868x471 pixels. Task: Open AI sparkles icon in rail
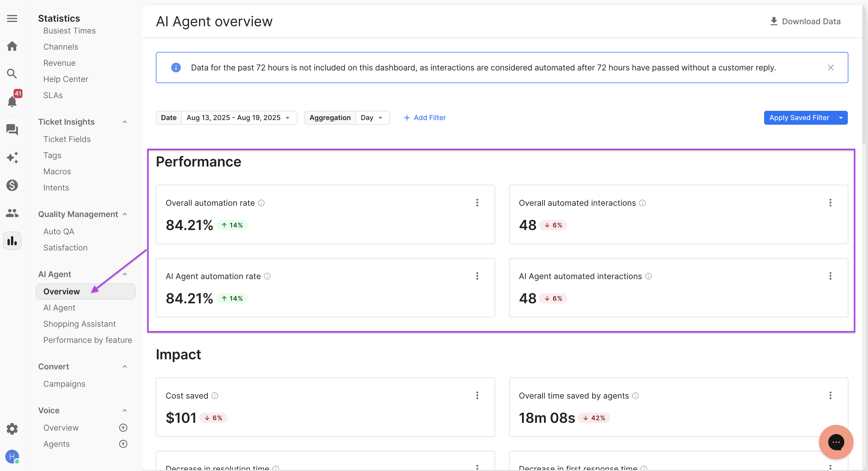coord(12,157)
